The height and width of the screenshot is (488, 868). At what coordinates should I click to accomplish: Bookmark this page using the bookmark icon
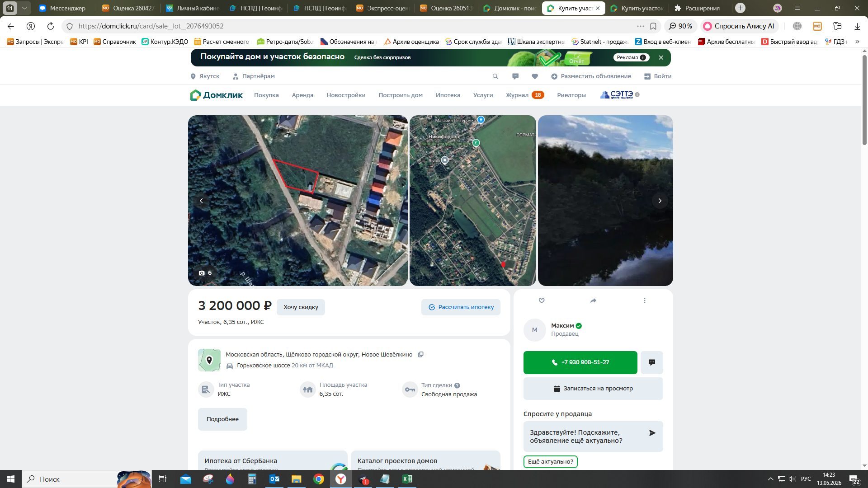(x=653, y=26)
